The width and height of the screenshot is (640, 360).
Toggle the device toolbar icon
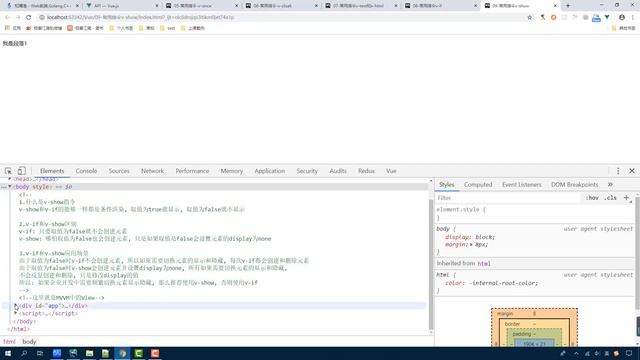[21, 171]
